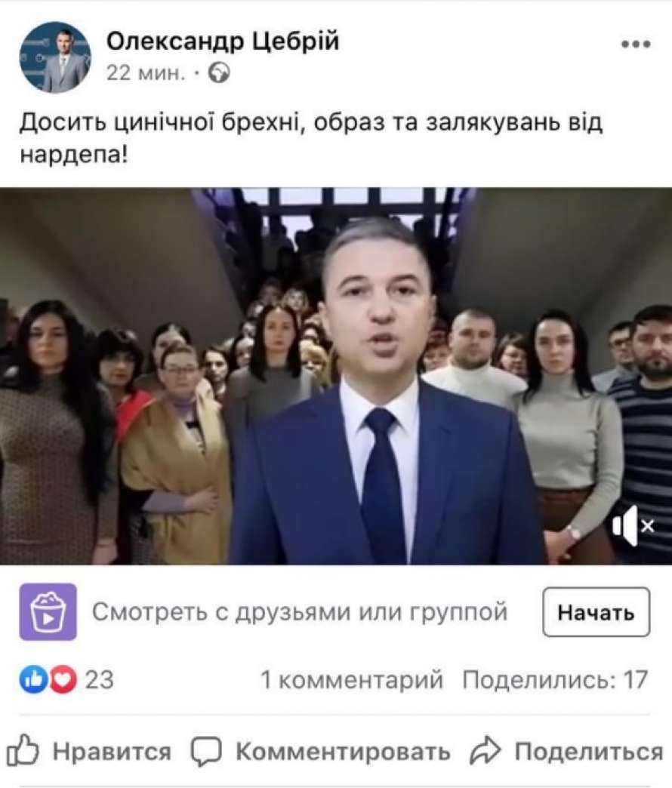Click the Начать button
This screenshot has height=788, width=672.
(x=596, y=612)
